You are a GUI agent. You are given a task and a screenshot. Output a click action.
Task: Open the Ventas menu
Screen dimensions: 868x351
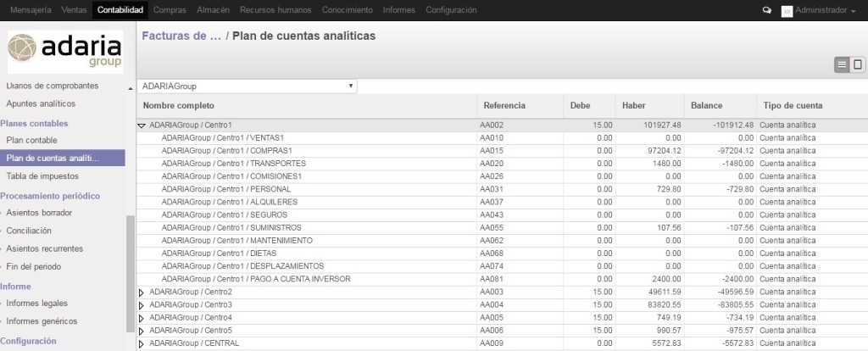click(75, 10)
